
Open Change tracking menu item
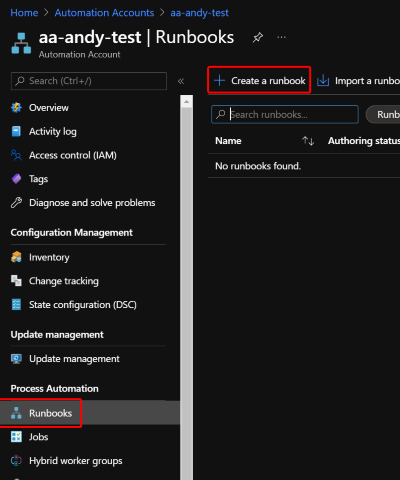(64, 281)
